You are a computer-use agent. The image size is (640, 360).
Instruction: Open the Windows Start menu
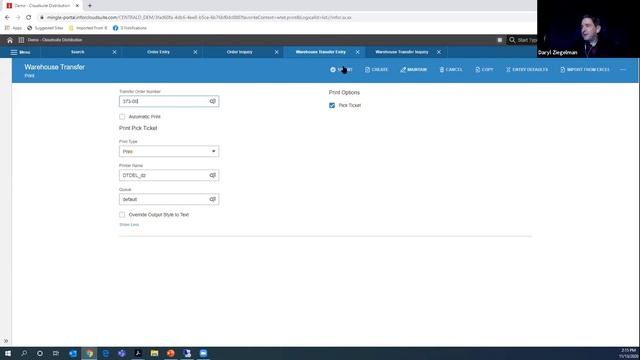coord(8,353)
